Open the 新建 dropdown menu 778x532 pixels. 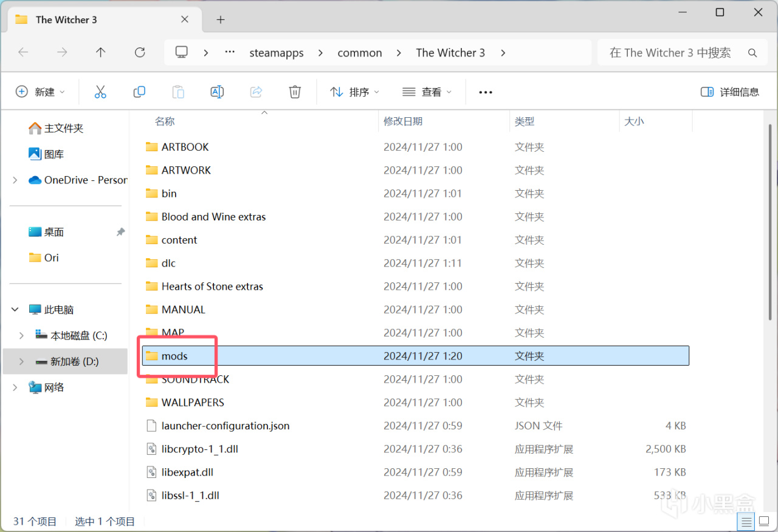40,92
